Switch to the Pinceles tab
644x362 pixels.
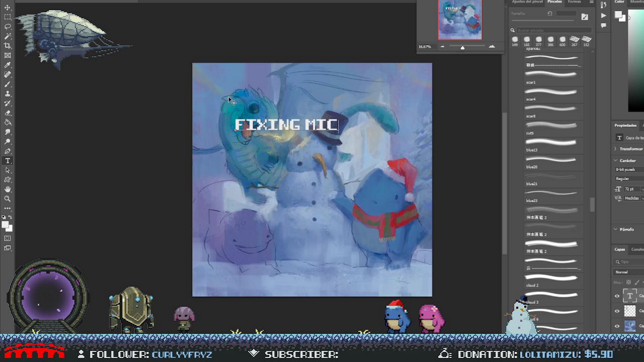pyautogui.click(x=554, y=2)
